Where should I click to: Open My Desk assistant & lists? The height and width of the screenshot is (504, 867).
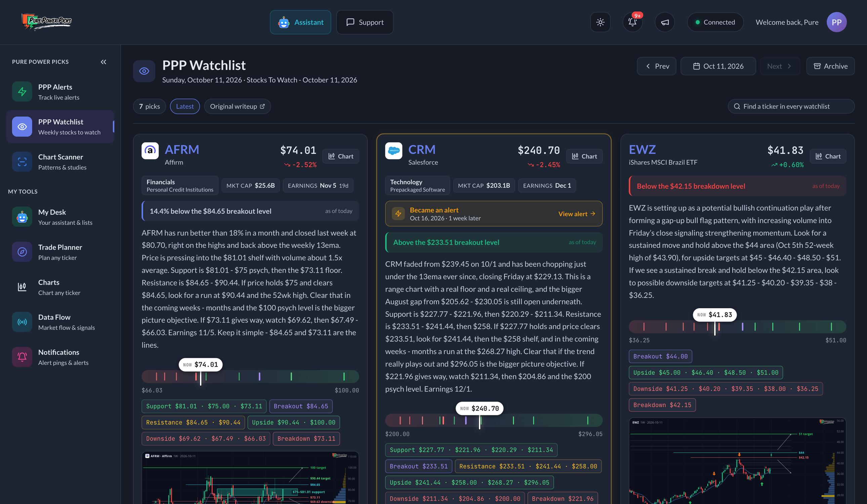pos(60,217)
